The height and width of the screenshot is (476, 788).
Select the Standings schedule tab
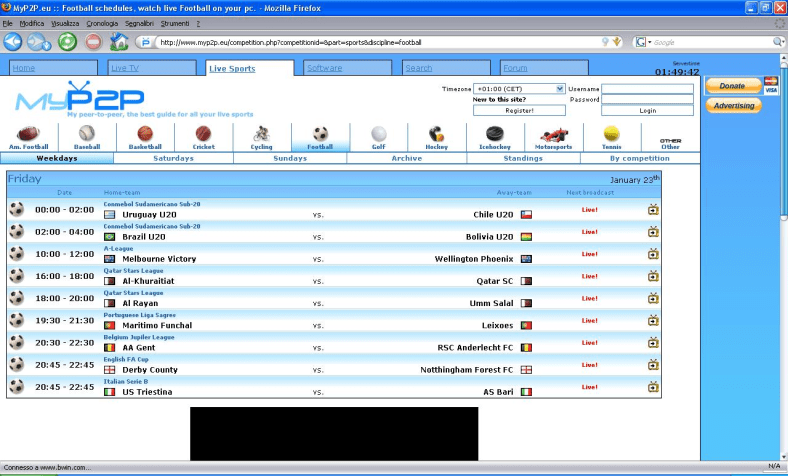point(523,158)
